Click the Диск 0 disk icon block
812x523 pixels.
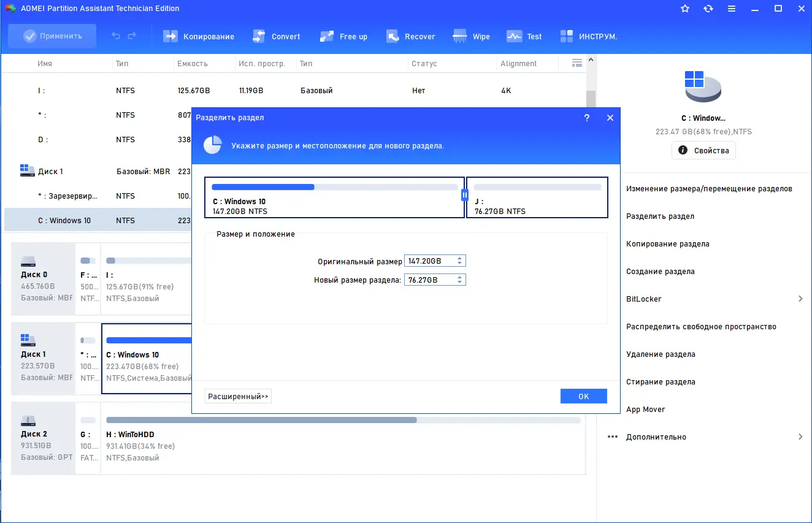pos(43,280)
